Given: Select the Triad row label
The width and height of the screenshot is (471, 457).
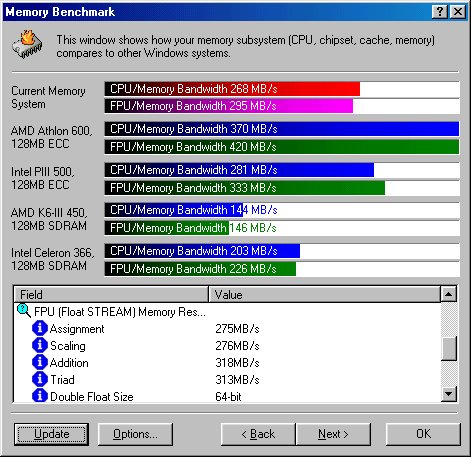Looking at the screenshot, I should [62, 380].
